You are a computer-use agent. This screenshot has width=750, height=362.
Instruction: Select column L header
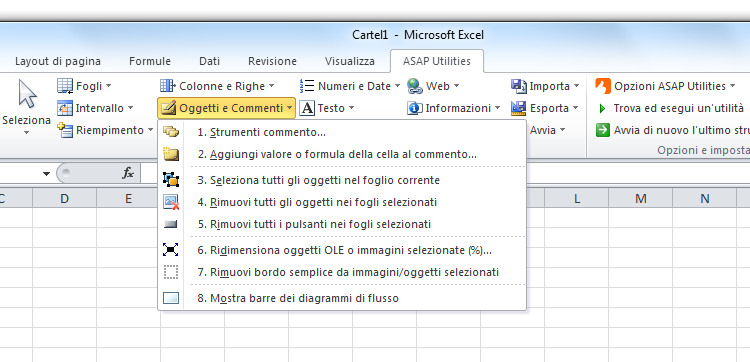pos(576,198)
